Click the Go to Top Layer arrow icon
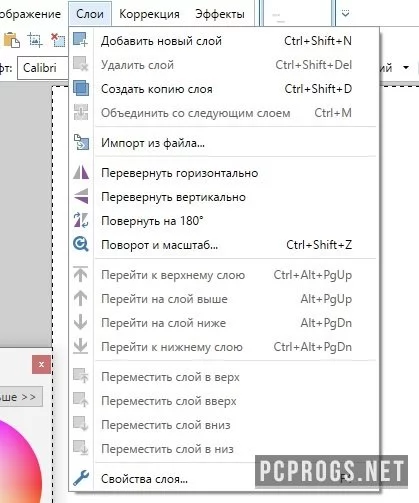This screenshot has width=419, height=503. 81,274
